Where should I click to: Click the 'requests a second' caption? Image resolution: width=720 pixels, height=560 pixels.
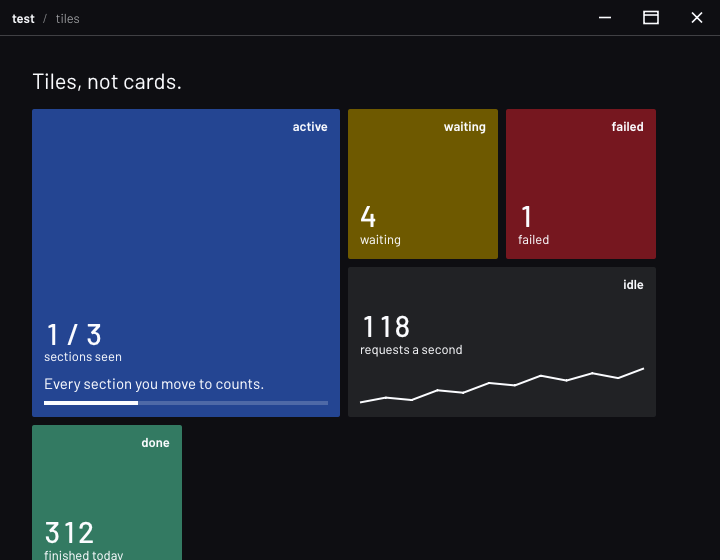pyautogui.click(x=411, y=350)
